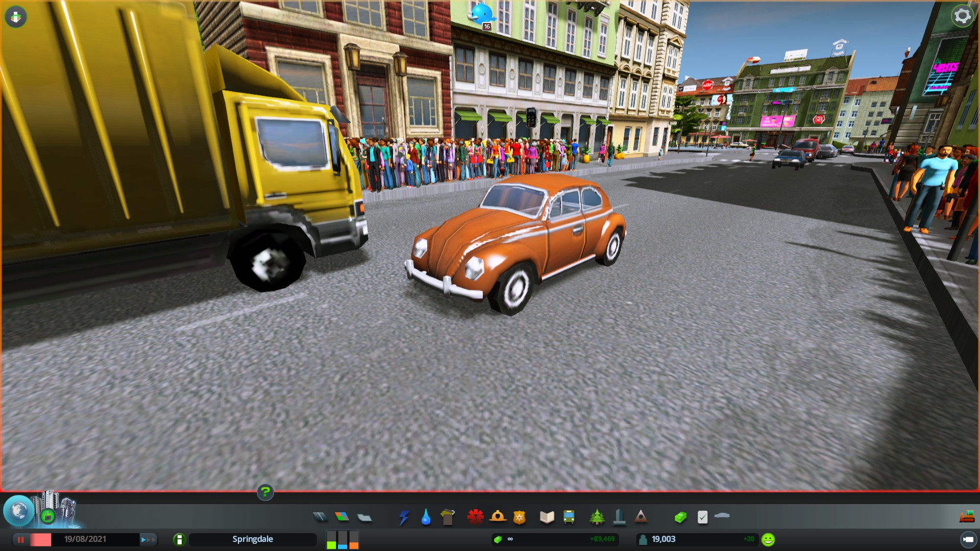The height and width of the screenshot is (551, 980).
Task: Open the Healthcare menu
Action: [x=475, y=517]
